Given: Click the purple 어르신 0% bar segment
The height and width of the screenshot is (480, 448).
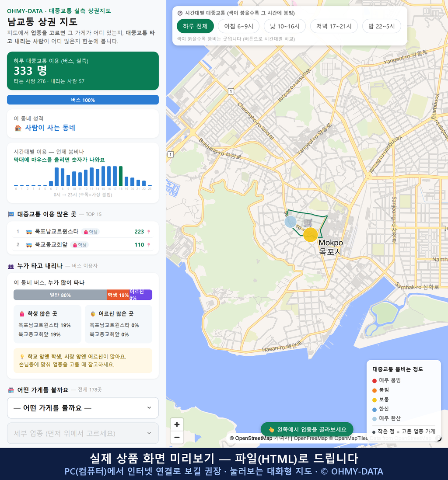Looking at the screenshot, I should point(140,295).
